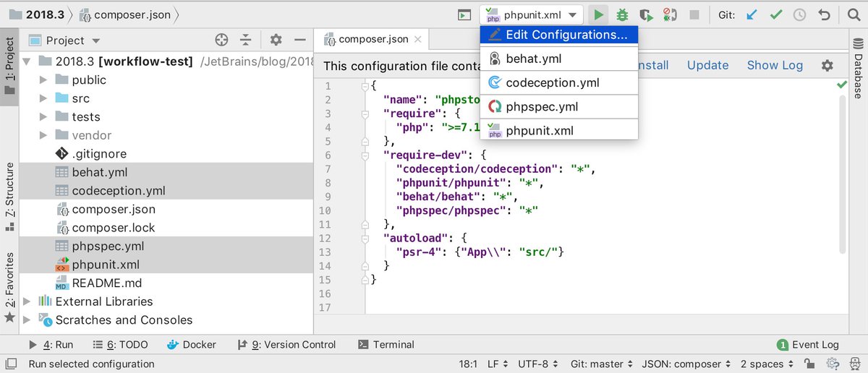This screenshot has height=373, width=868.
Task: Close the composer.json editor tab
Action: click(417, 40)
